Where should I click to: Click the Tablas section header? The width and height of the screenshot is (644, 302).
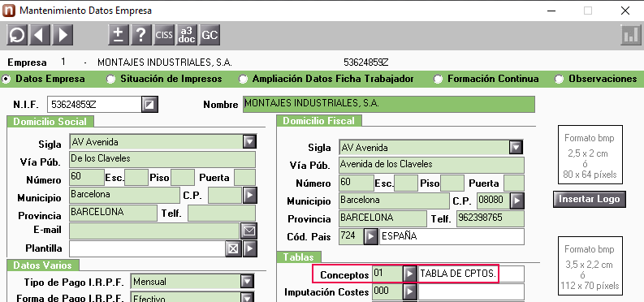[x=299, y=257]
